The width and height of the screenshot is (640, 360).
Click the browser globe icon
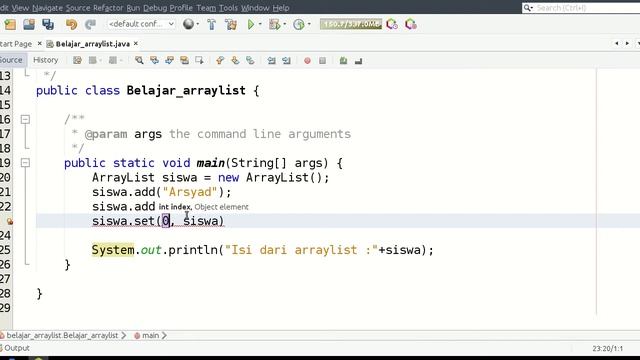188,24
